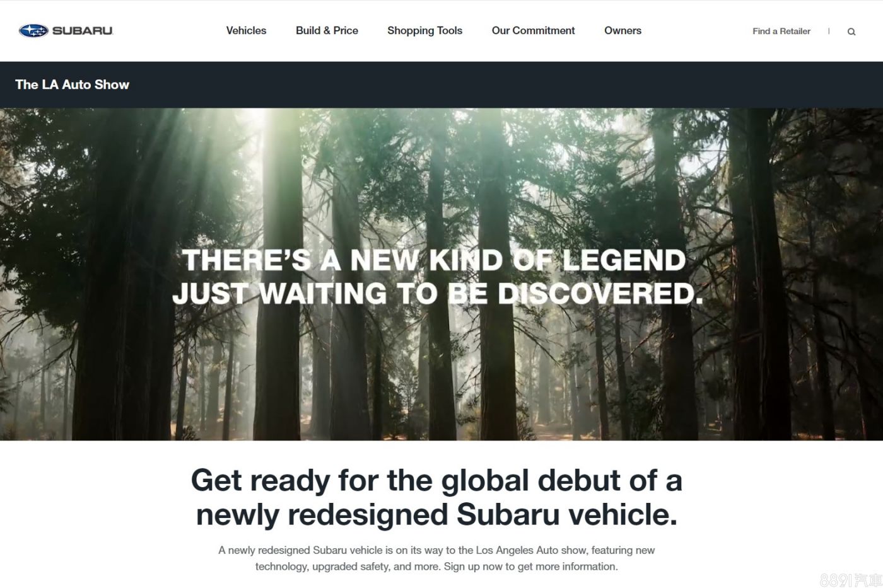Select The LA Auto Show banner title
The width and height of the screenshot is (883, 588).
(x=72, y=84)
